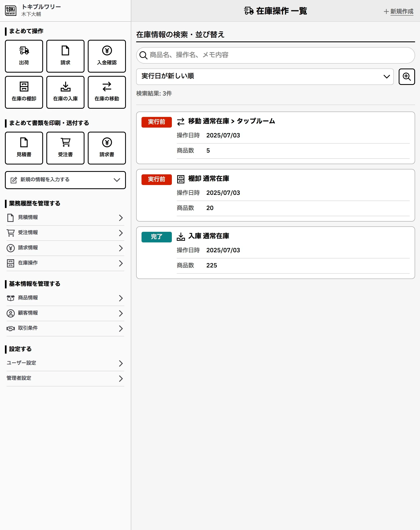Screen dimensions: 420x530
Task: Open the 請求 document icon tile
Action: pos(65,56)
